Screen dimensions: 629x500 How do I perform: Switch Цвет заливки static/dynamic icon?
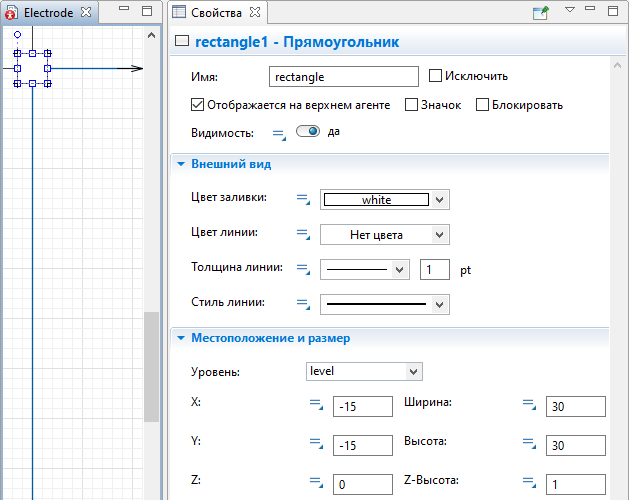[x=303, y=199]
